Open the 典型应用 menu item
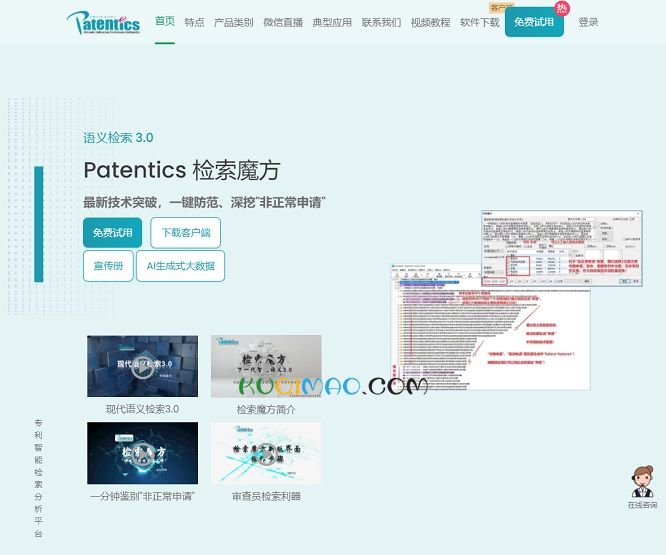This screenshot has width=666, height=555. (332, 22)
